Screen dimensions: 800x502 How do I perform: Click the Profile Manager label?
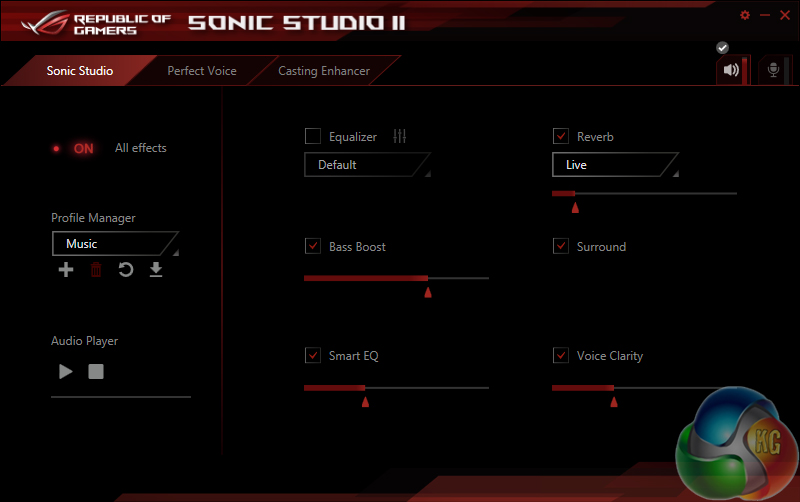click(x=93, y=218)
